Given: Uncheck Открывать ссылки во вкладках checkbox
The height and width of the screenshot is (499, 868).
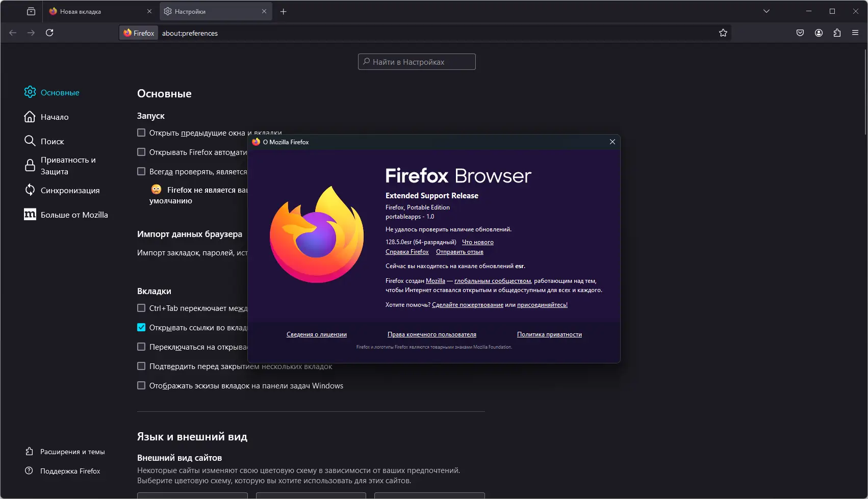Looking at the screenshot, I should coord(141,327).
